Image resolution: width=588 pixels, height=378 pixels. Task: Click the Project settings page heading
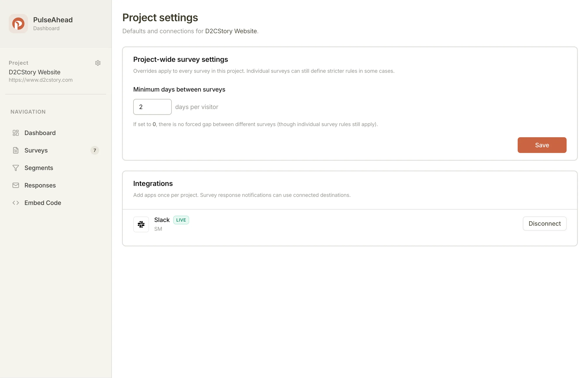pos(160,17)
